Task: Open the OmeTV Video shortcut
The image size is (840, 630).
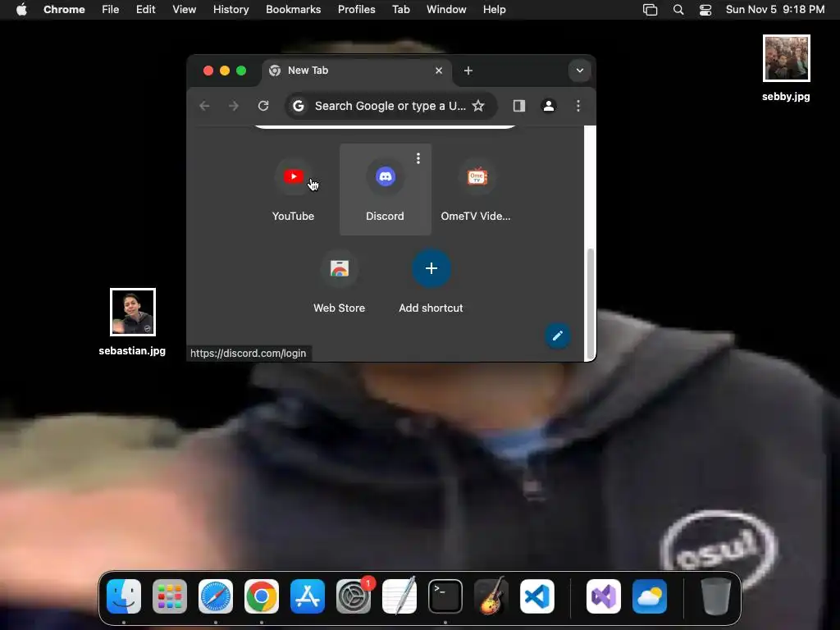Action: click(477, 189)
